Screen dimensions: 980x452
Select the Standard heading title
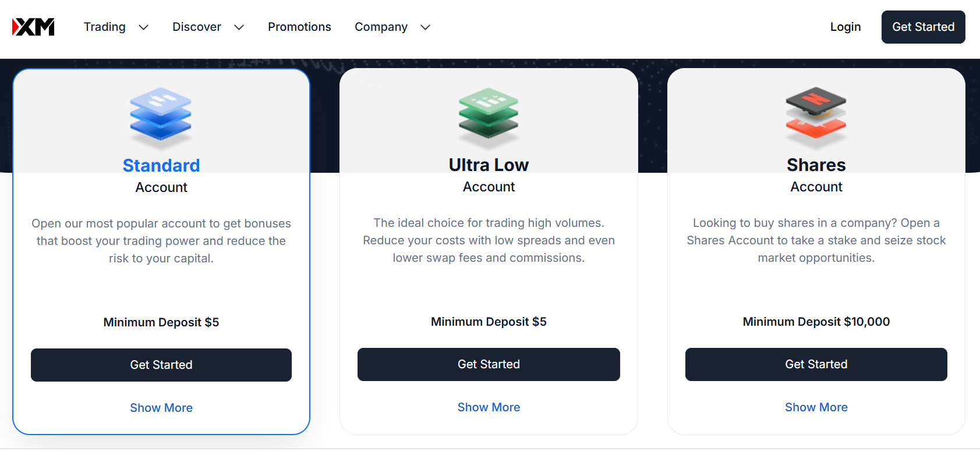coord(161,165)
